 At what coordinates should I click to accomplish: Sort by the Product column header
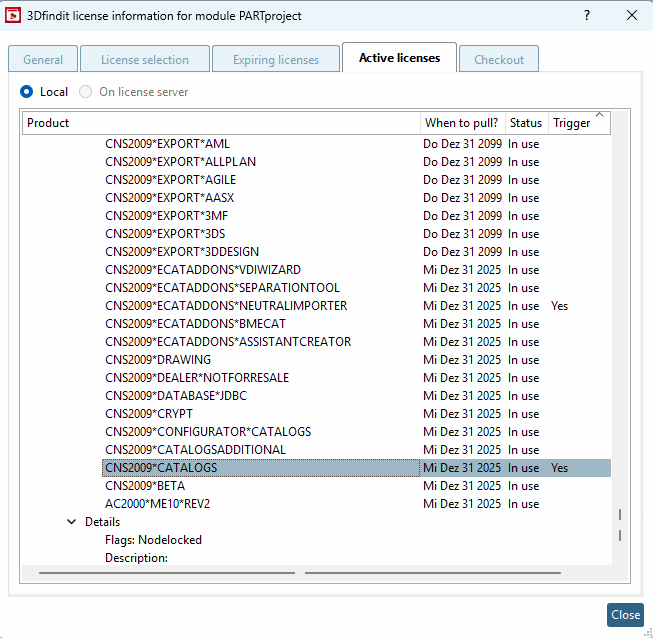point(221,123)
